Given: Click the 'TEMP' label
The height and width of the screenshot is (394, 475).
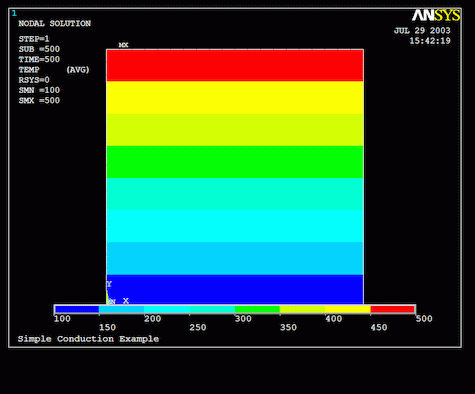Looking at the screenshot, I should click(29, 70).
